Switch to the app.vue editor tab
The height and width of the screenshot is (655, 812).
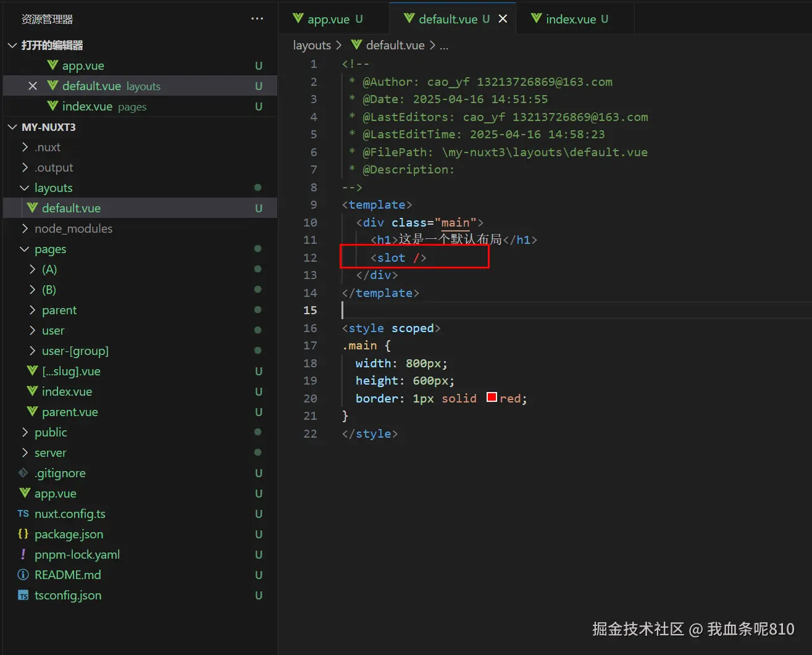tap(328, 19)
